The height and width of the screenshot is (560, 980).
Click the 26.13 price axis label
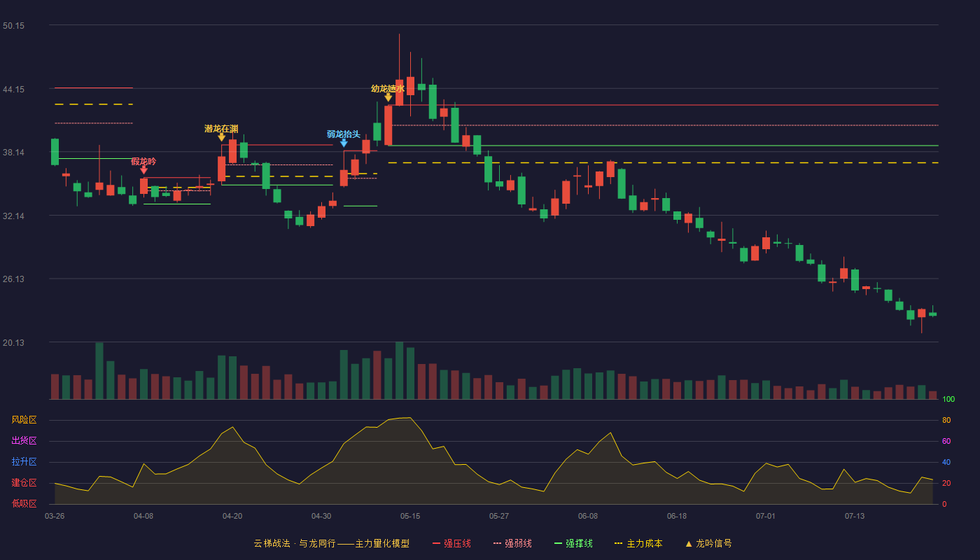(x=13, y=279)
